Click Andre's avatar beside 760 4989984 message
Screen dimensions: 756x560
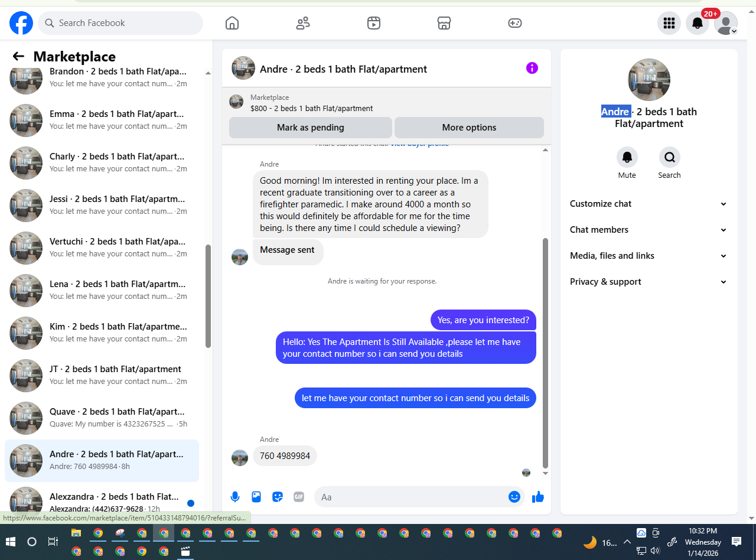pos(240,458)
